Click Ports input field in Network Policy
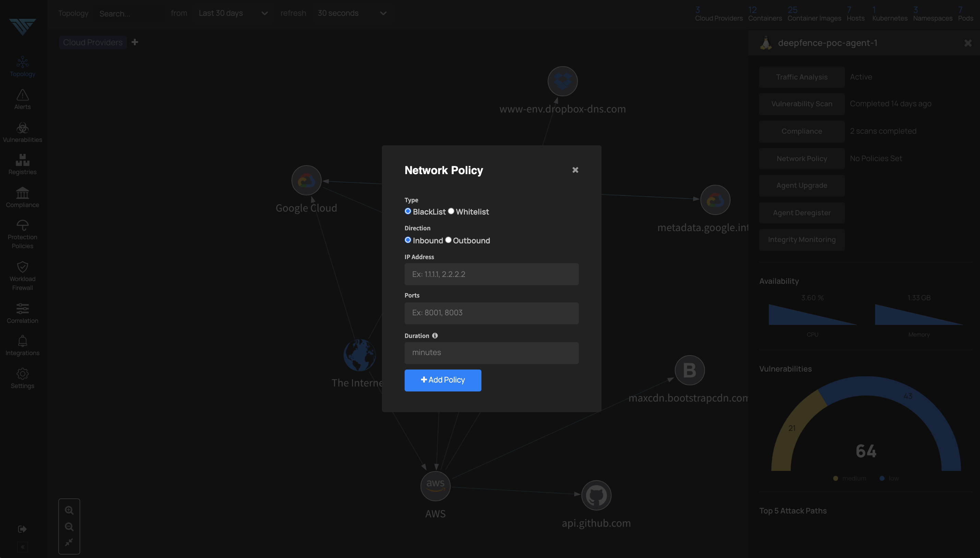The height and width of the screenshot is (558, 980). (491, 312)
